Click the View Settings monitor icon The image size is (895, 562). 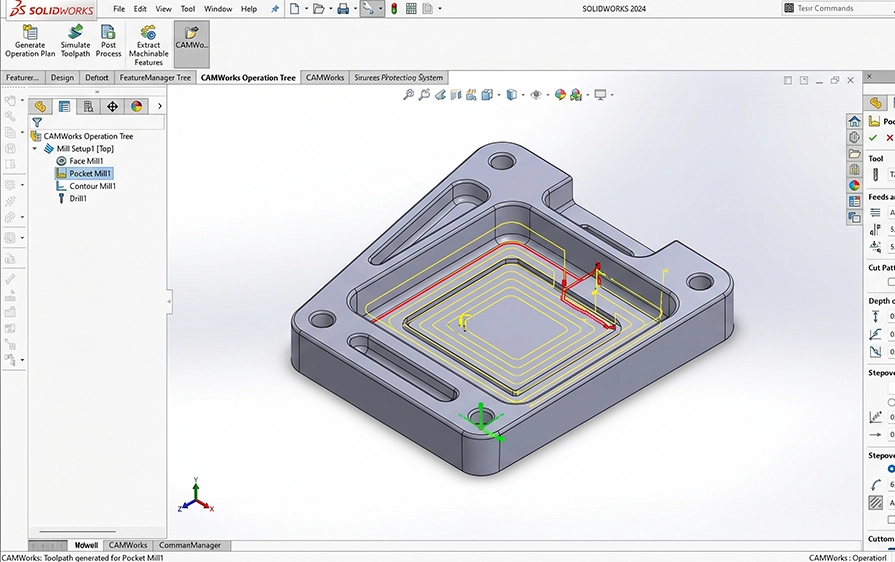tap(600, 95)
